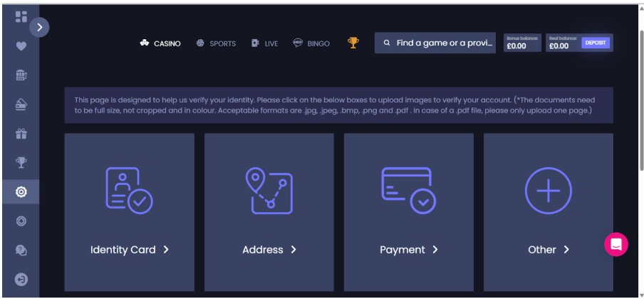Click the dashboard grid icon in sidebar
The width and height of the screenshot is (644, 299).
coord(20,16)
